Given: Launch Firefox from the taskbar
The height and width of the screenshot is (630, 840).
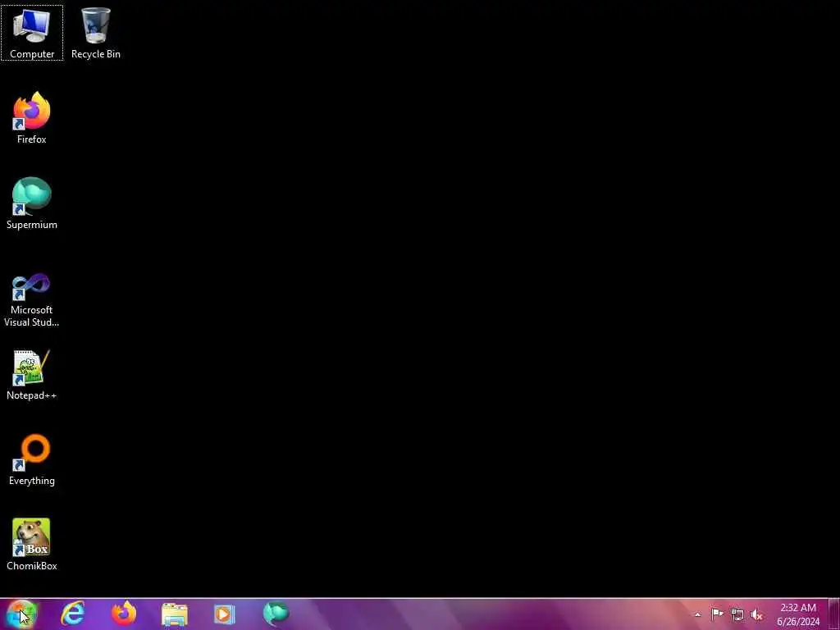Looking at the screenshot, I should click(x=124, y=614).
